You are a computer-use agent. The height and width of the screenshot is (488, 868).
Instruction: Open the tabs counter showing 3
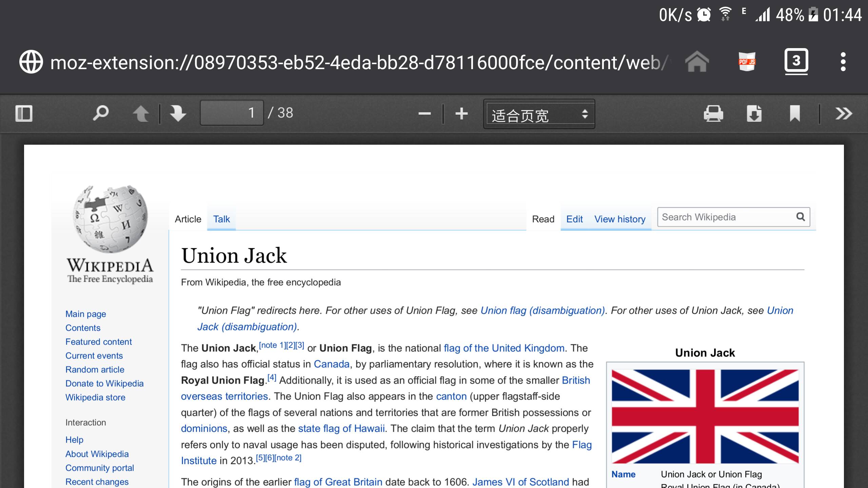[x=796, y=61]
